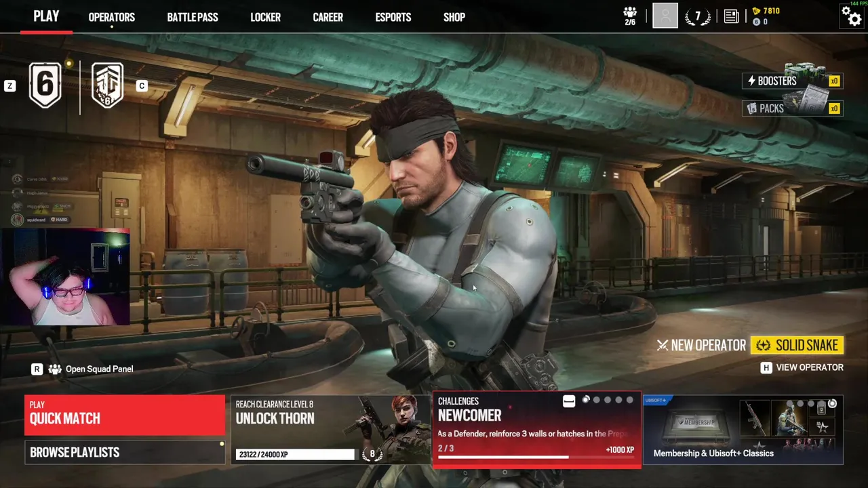The height and width of the screenshot is (488, 868).
Task: Click the yellow icon on Solid Snake banner
Action: (764, 346)
